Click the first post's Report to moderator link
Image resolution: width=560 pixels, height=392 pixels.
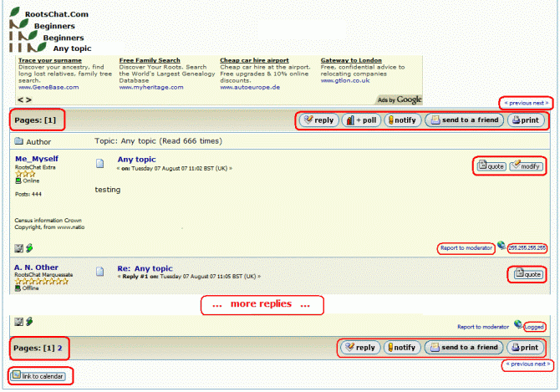[465, 247]
